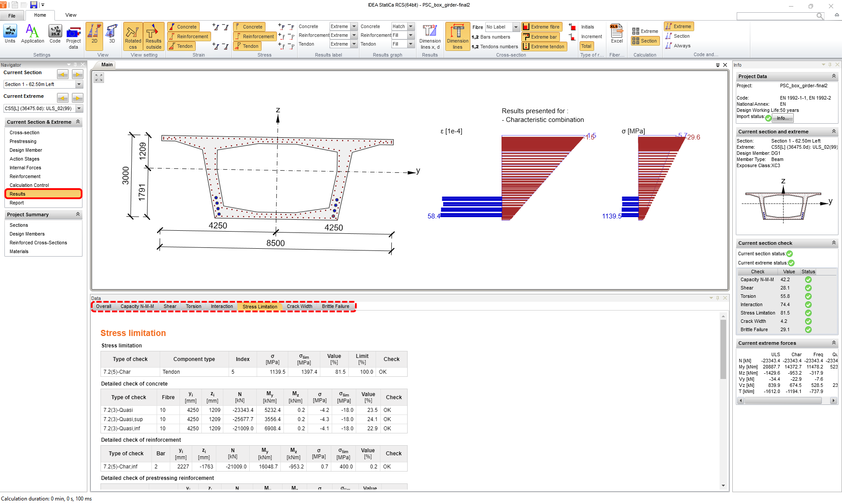Toggle Concrete strain display

click(x=183, y=27)
